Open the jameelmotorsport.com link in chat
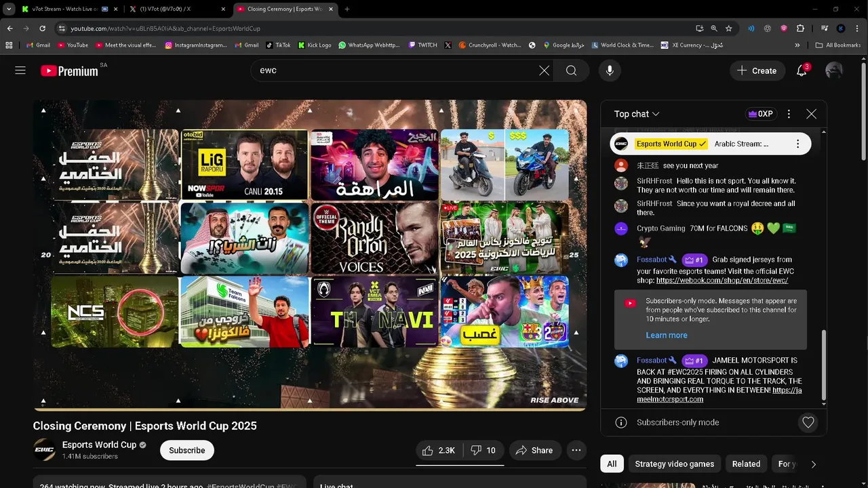 tap(719, 394)
